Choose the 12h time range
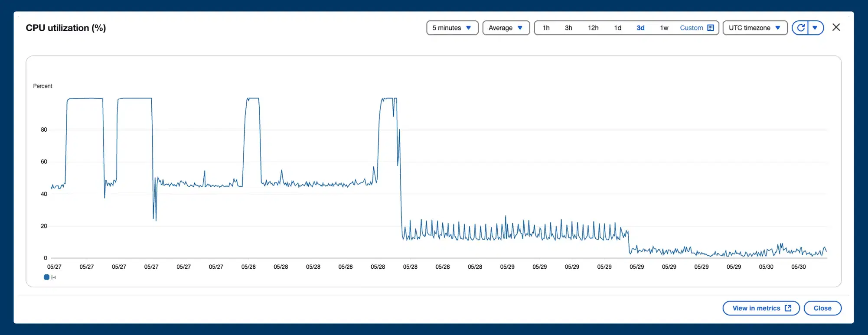868x335 pixels. point(593,28)
